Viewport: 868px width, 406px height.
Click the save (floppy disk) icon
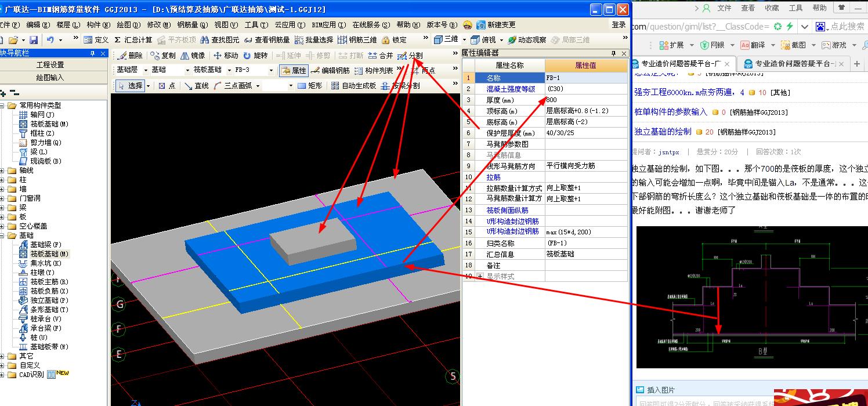click(33, 40)
